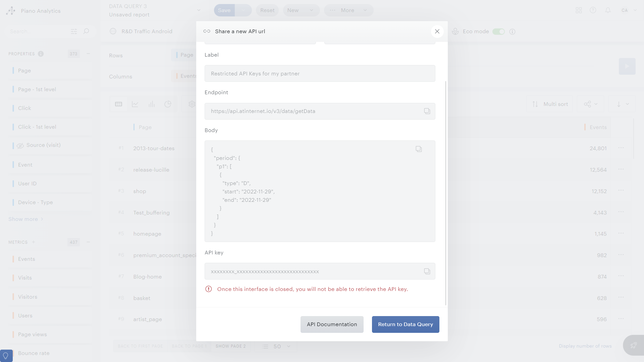Copy the API key value
The width and height of the screenshot is (644, 362).
click(x=427, y=271)
